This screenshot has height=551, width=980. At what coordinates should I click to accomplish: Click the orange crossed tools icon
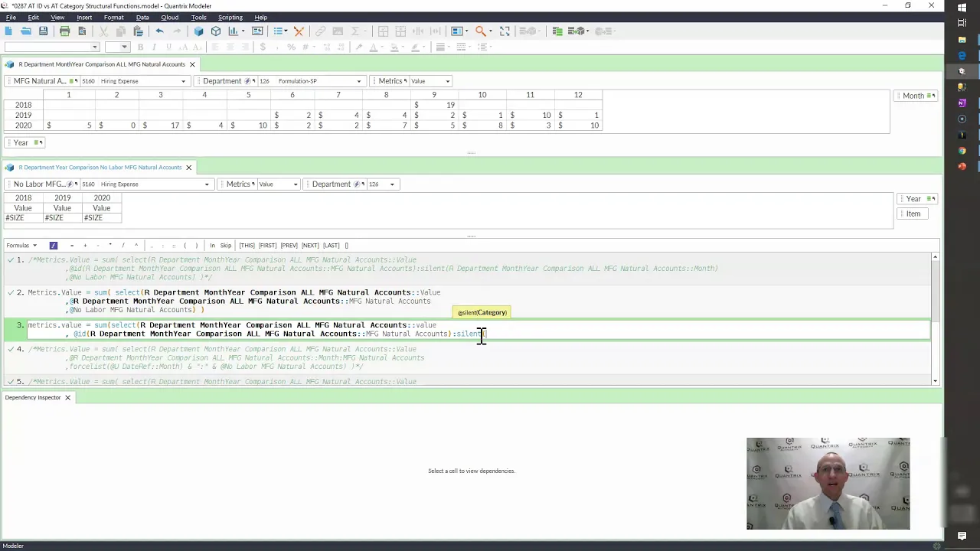[299, 31]
